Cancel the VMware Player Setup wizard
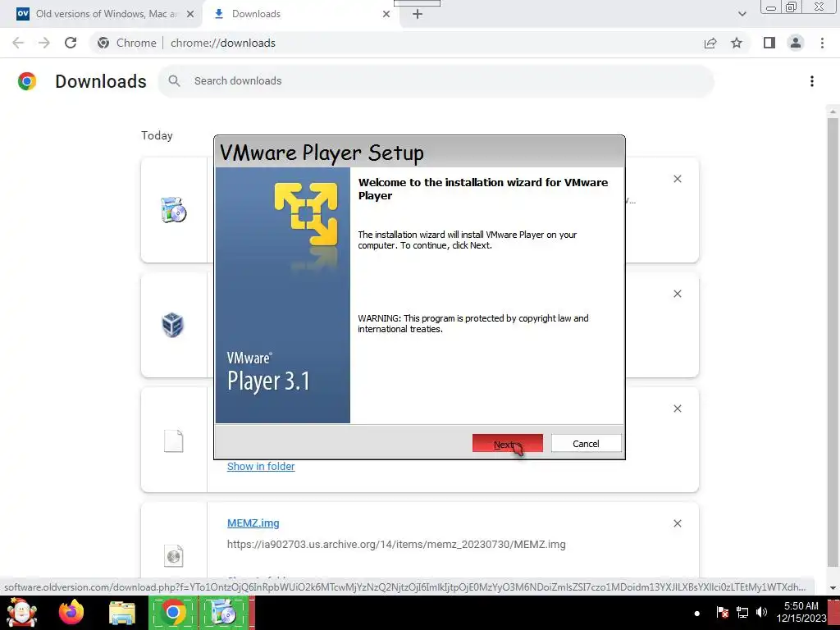Screen dimensions: 840x630 [586, 443]
